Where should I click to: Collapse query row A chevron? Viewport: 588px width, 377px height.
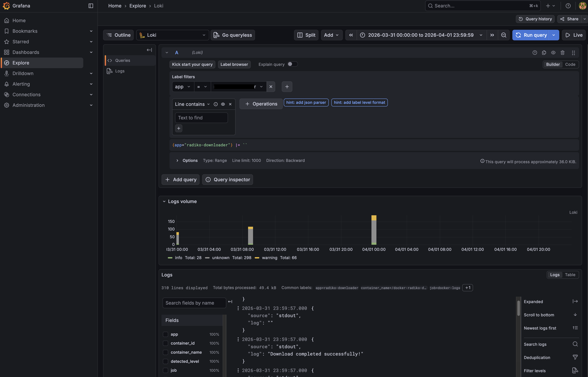tap(167, 53)
